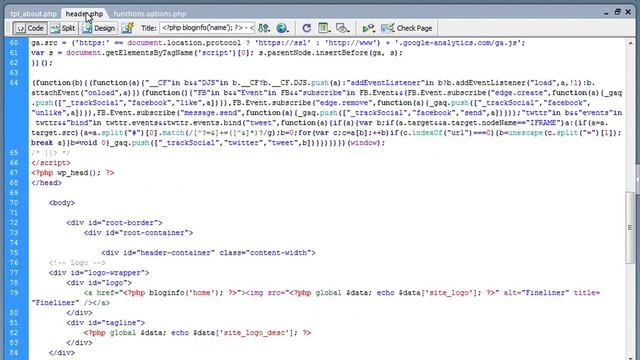Click scrollbar up arrow
The image size is (640, 360).
(630, 42)
